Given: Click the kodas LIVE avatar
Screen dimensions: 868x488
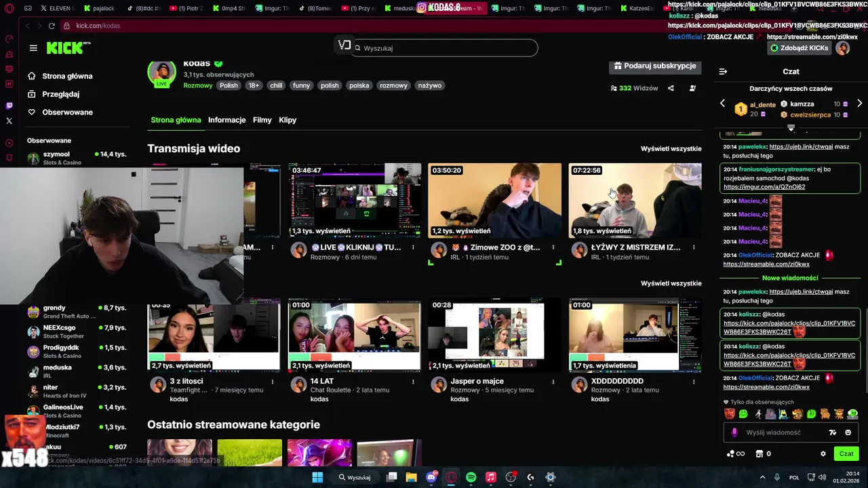Looking at the screenshot, I should click(161, 73).
